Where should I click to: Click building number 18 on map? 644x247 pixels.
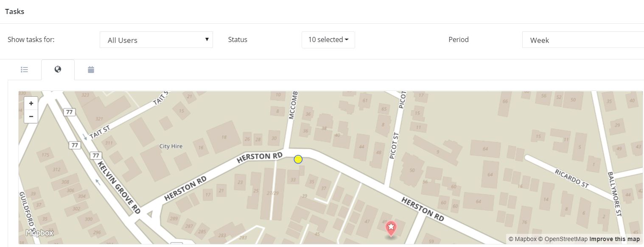224,137
